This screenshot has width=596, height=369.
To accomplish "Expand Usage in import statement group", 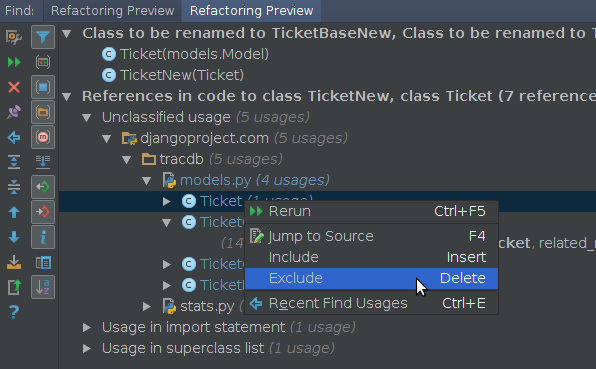I will pos(87,327).
